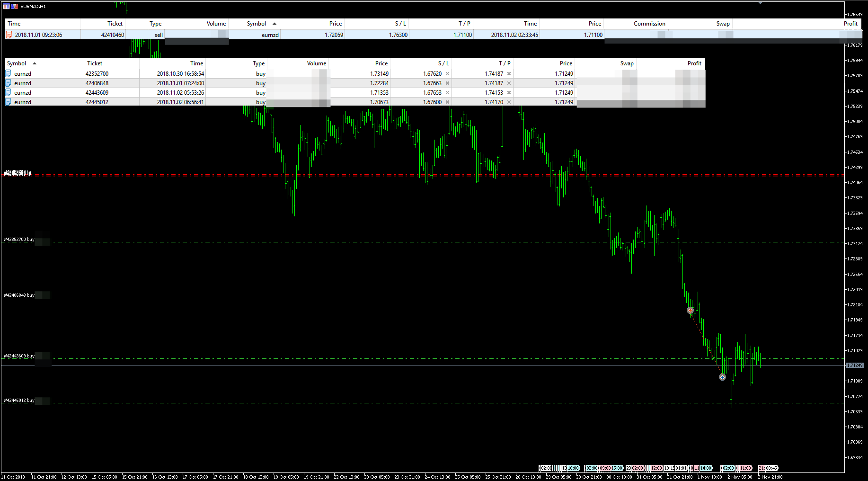The width and height of the screenshot is (868, 481).
Task: Click the order icon for ticket 42352700
Action: point(9,73)
